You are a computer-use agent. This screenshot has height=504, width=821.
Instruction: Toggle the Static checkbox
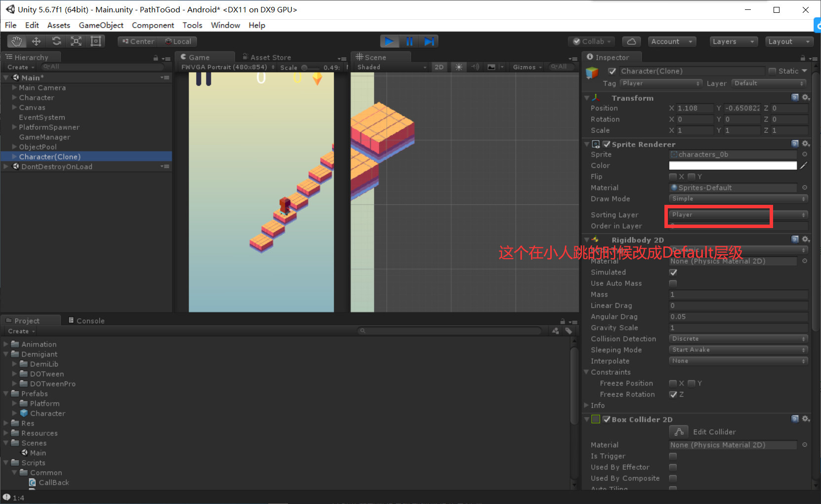[773, 71]
